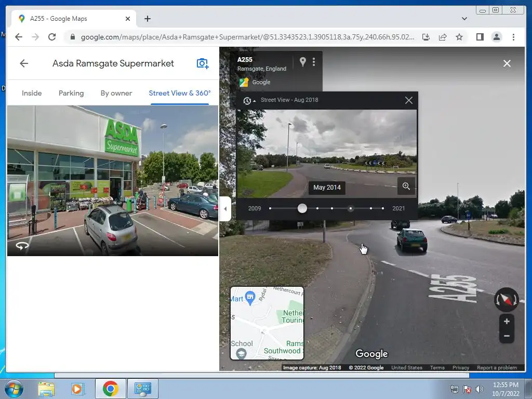532x399 pixels.
Task: Select the May 2014 slider handle
Action: coord(302,208)
